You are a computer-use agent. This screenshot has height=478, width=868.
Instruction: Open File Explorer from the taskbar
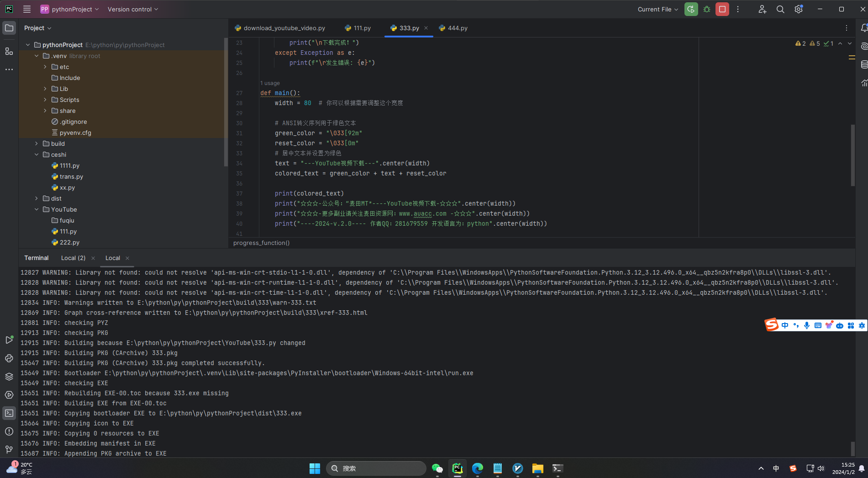[538, 468]
